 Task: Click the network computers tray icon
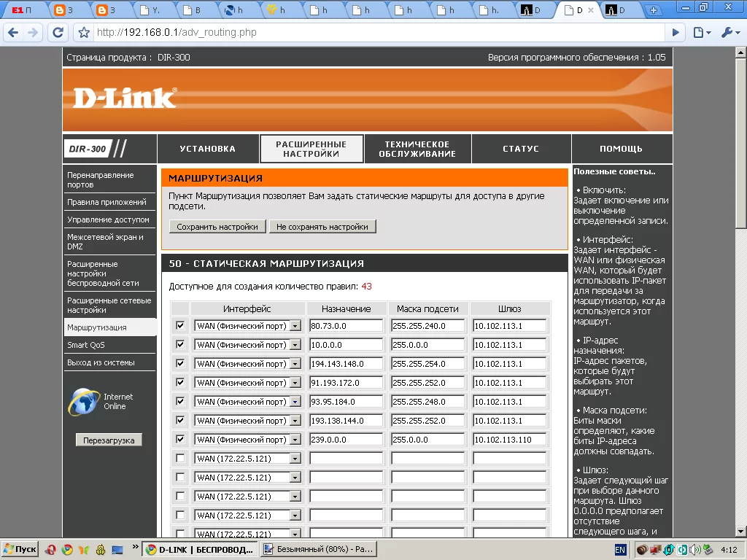656,550
